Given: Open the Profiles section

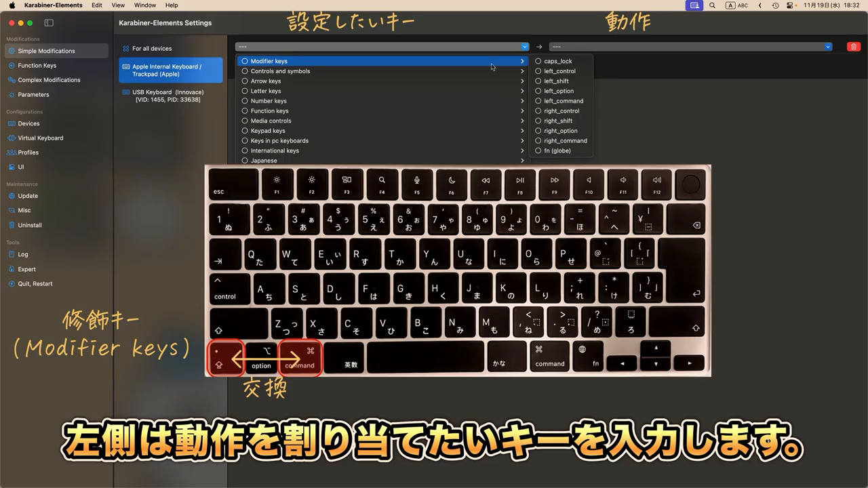Looking at the screenshot, I should [28, 152].
